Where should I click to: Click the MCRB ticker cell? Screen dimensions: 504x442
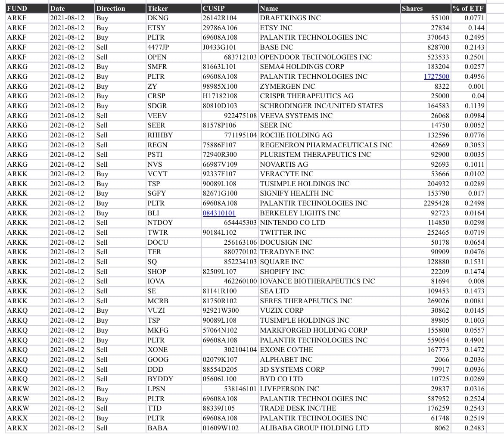coord(174,301)
